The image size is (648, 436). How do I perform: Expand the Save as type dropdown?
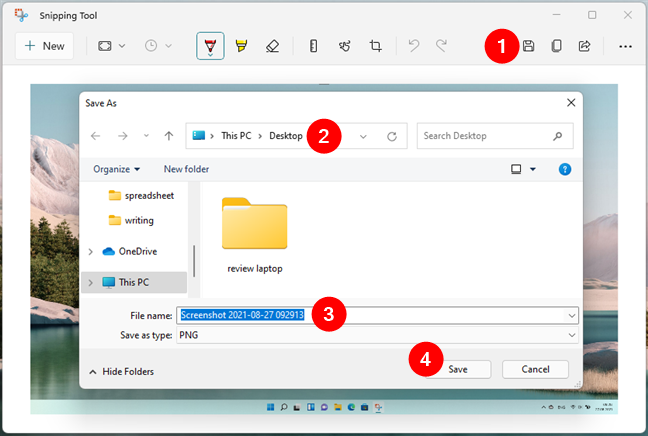(571, 336)
